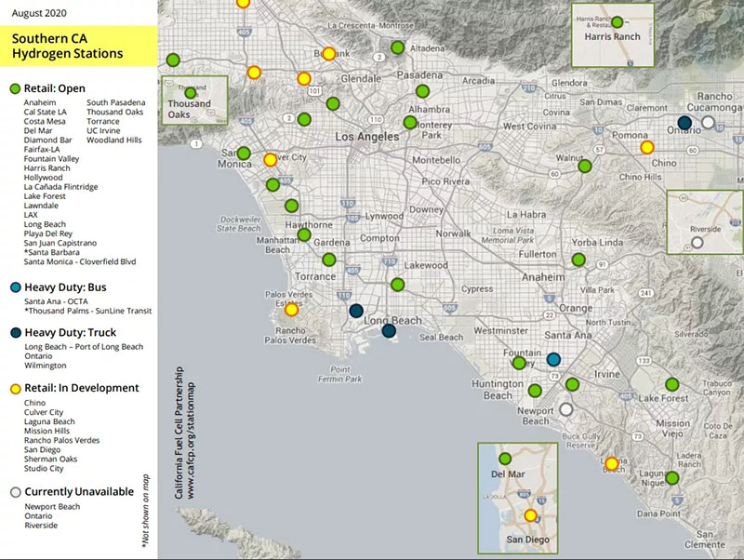Select the dark blue truck marker at Ontario
Screen dimensions: 744x560
(684, 123)
